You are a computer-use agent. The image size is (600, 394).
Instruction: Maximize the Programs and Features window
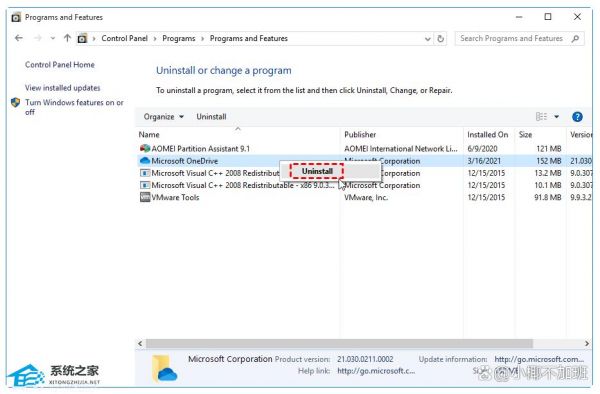548,17
